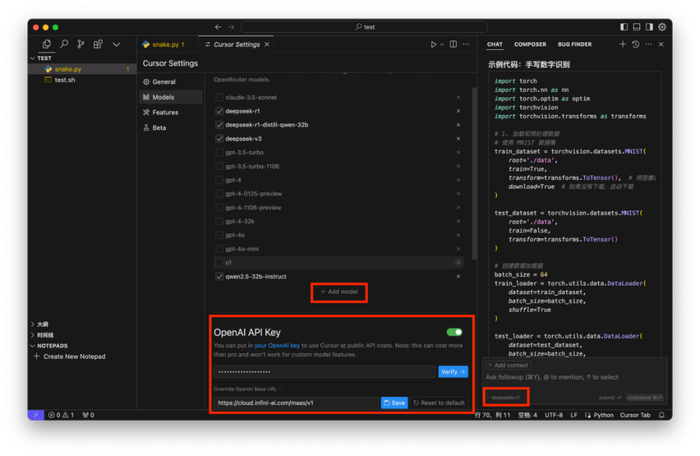Open the Explorer files icon in sidebar
Viewport: 700px width, 456px height.
pyautogui.click(x=47, y=44)
